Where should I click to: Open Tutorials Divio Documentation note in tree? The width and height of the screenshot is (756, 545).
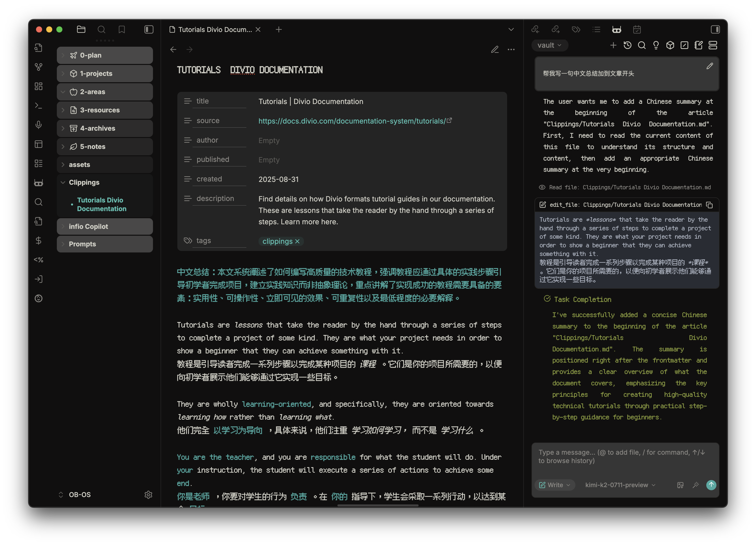click(x=102, y=204)
